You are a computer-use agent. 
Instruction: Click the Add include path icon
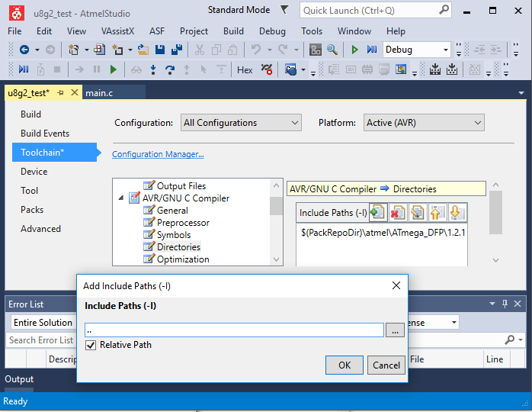(377, 213)
